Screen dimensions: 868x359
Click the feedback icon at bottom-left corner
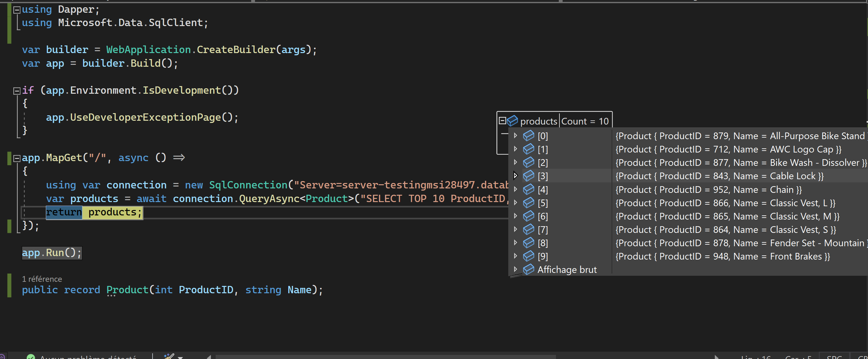tap(2, 357)
